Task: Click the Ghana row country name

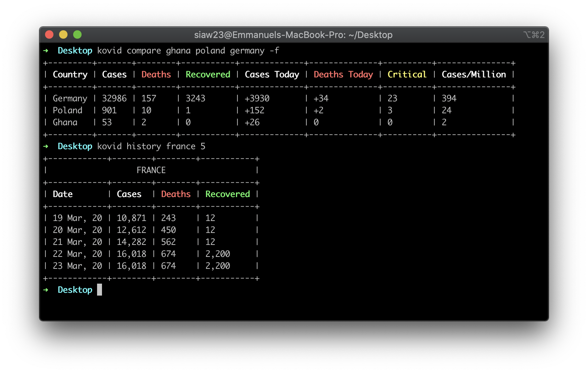Action: (65, 122)
